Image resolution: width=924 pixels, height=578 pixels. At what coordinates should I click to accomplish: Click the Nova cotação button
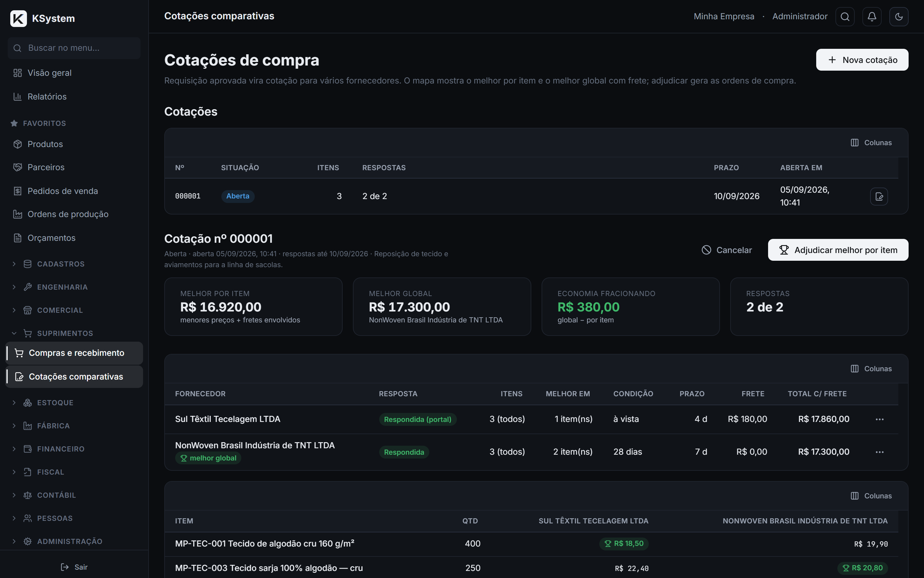point(862,60)
